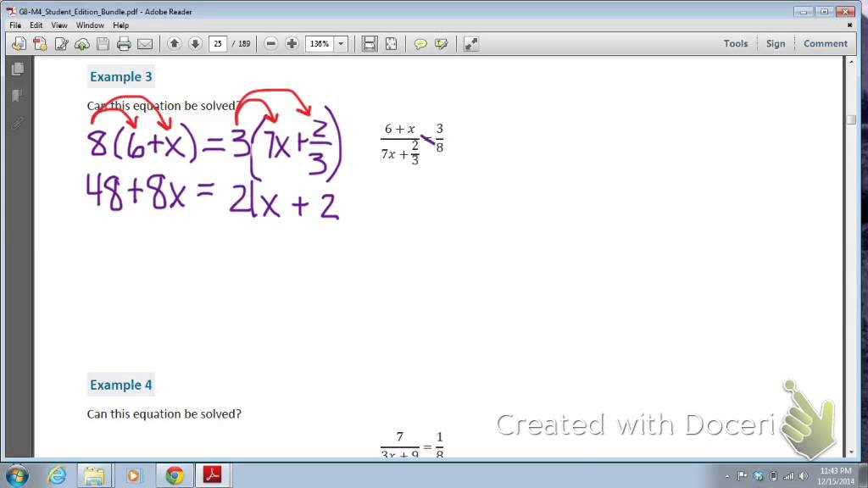Close the document with the small x
This screenshot has width=868, height=488.
point(849,25)
